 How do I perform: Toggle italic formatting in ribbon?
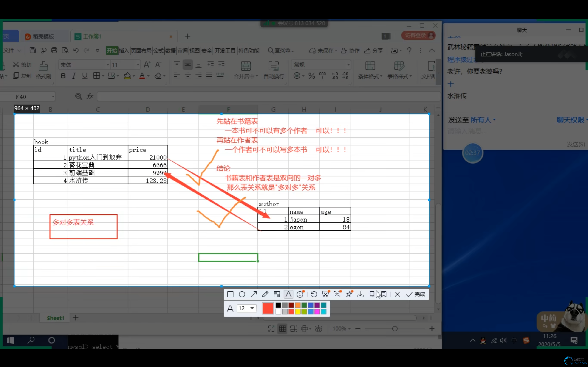click(74, 76)
